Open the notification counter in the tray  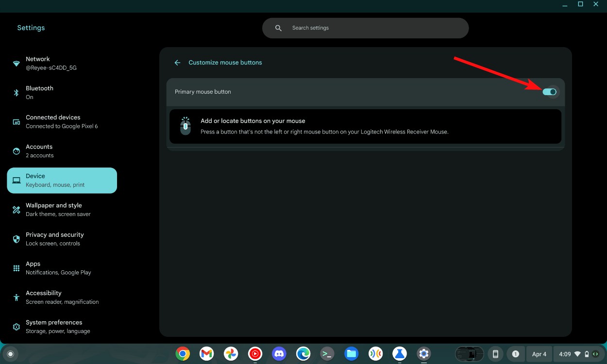(x=516, y=353)
